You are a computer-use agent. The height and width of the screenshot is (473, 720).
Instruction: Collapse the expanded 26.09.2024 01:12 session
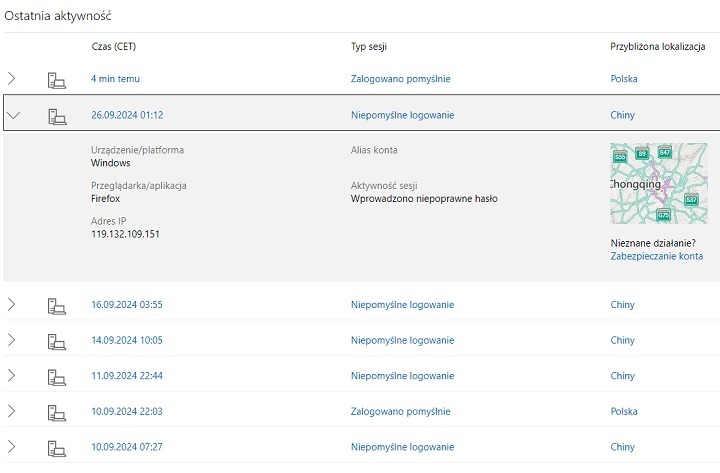13,115
